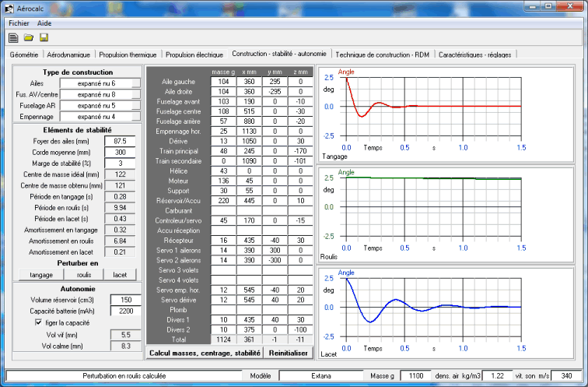588x387 pixels.
Task: Click the Train principal z mm cell
Action: tap(300, 151)
